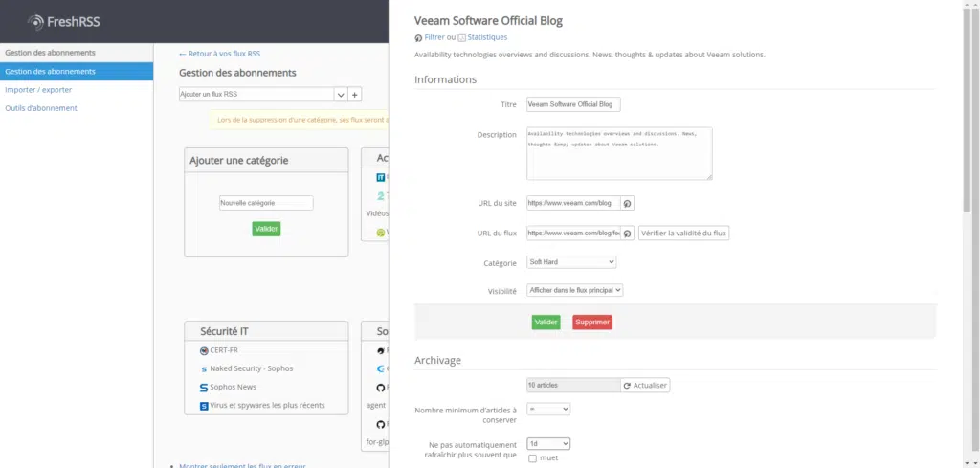Click the Virus et spywares feed favicon

(x=204, y=406)
